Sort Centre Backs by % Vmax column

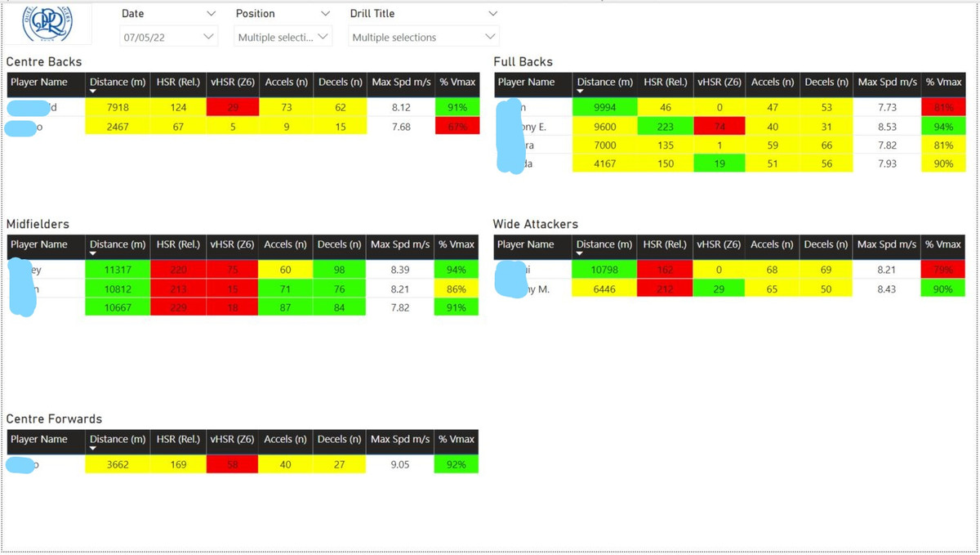pos(457,83)
